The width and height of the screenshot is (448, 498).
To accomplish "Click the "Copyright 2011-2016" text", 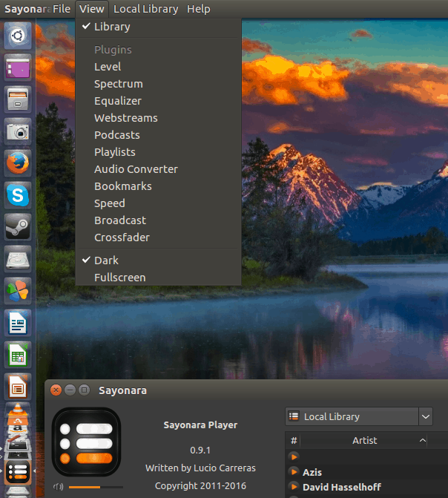I will (x=200, y=485).
